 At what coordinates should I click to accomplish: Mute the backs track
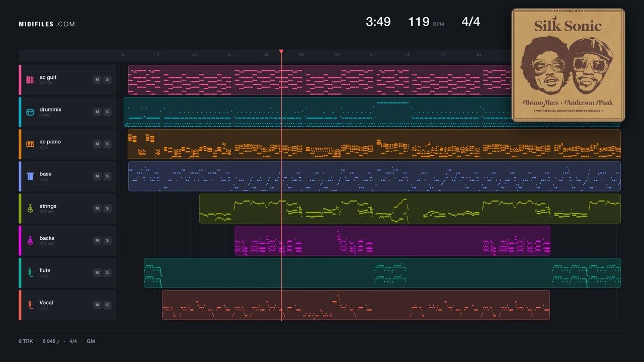(x=97, y=240)
